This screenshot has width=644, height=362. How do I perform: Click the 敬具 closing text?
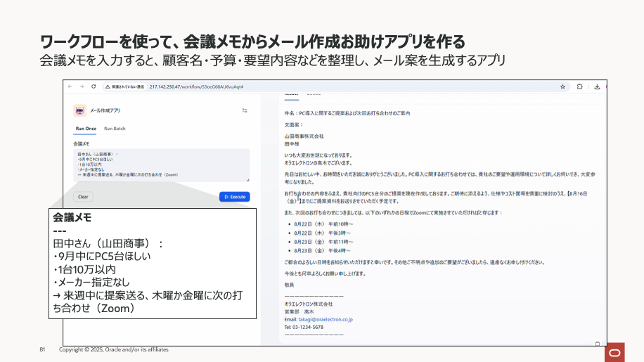[x=289, y=285]
